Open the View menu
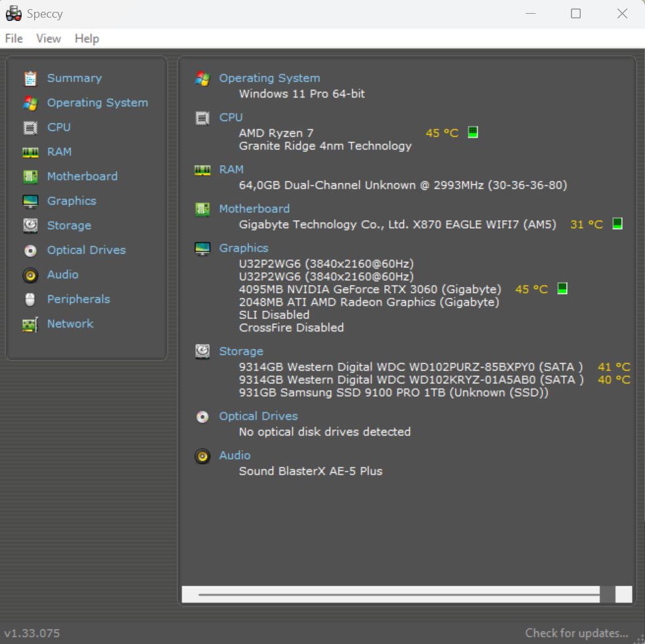 [49, 39]
